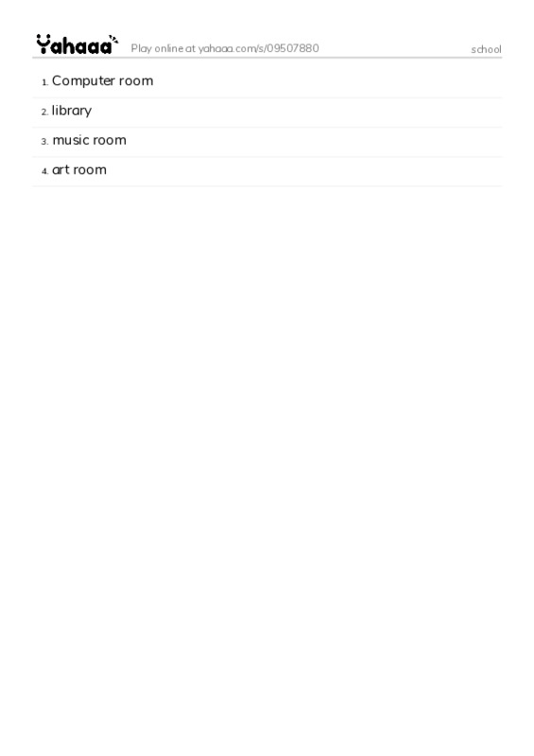Select the 'art room' list item
The image size is (534, 756).
(267, 170)
